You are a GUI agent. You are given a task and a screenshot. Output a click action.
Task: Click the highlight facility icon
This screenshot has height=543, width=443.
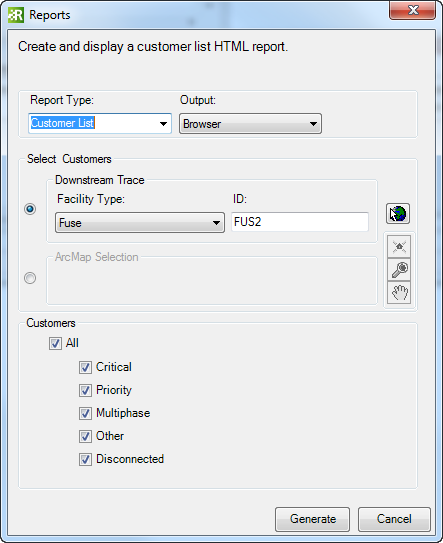coord(399,247)
